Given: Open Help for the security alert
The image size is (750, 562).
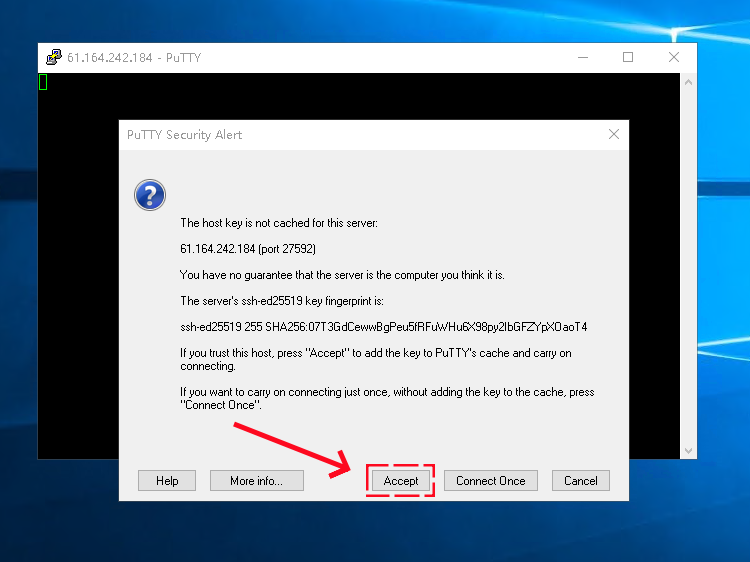Looking at the screenshot, I should coord(167,481).
